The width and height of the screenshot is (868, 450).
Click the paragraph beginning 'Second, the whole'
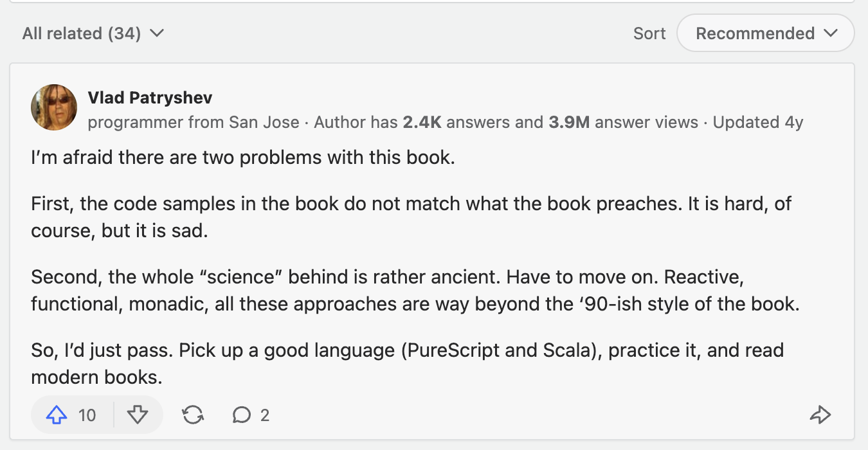(x=415, y=291)
